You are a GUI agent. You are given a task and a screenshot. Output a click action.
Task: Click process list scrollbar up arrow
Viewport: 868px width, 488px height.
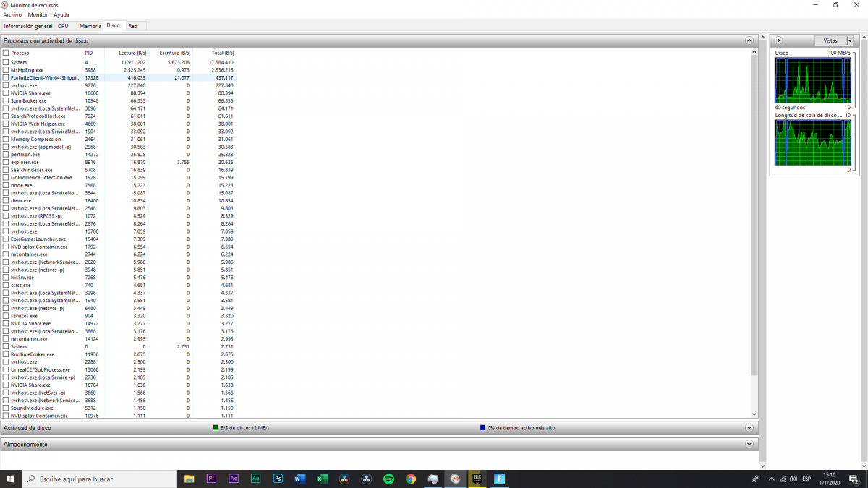[x=754, y=53]
